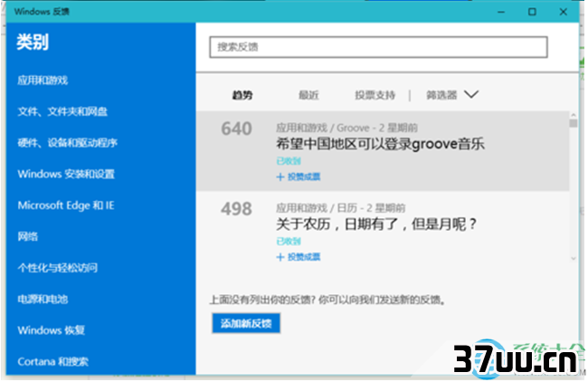This screenshot has height=382, width=588.
Task: Click the 筛选器 chevron arrow
Action: [471, 94]
